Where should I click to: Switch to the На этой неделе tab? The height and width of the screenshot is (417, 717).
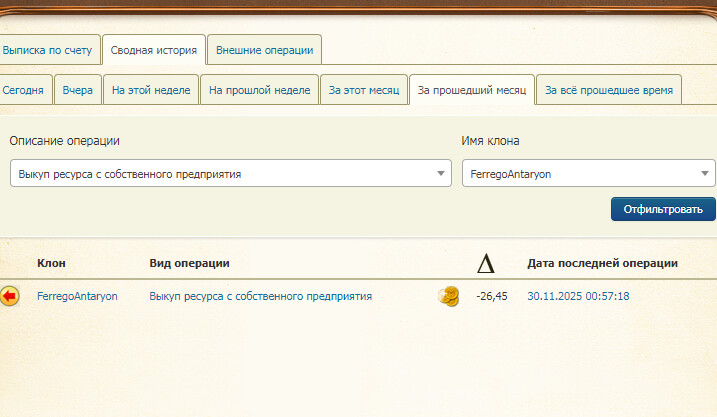pyautogui.click(x=151, y=90)
